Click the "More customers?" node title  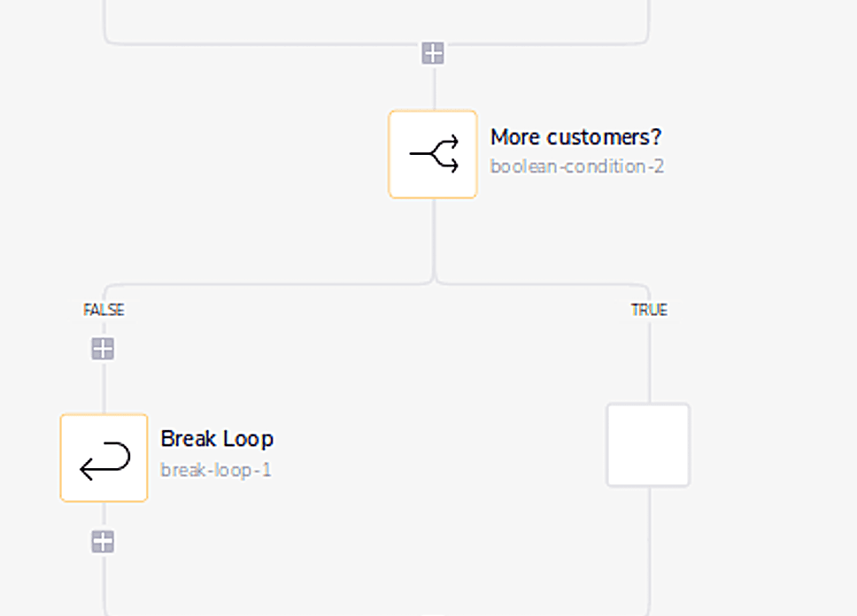click(x=576, y=137)
